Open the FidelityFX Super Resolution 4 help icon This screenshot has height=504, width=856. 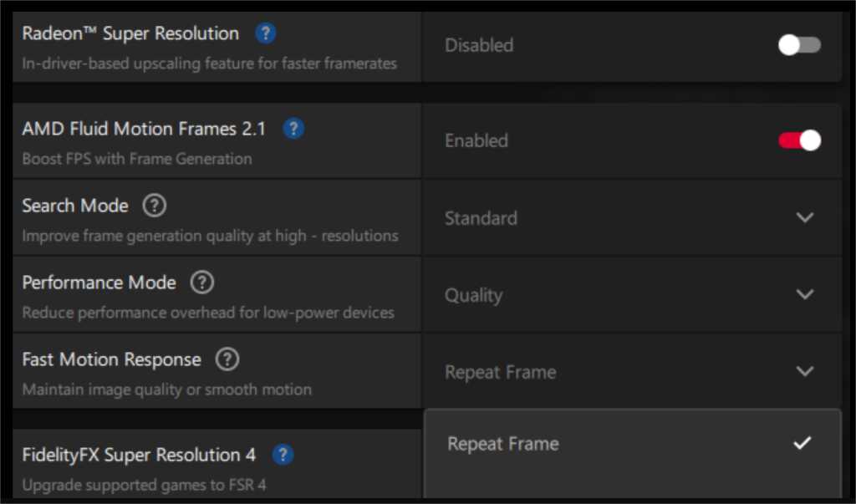283,455
